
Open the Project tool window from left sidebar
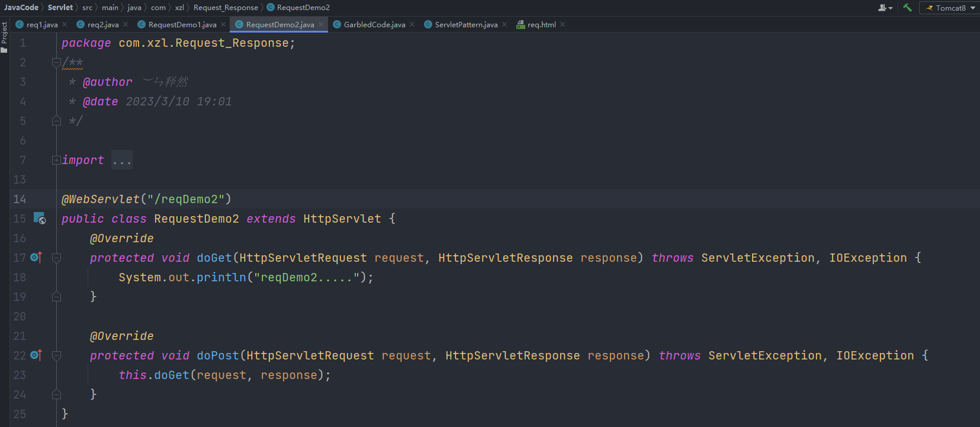click(x=4, y=36)
